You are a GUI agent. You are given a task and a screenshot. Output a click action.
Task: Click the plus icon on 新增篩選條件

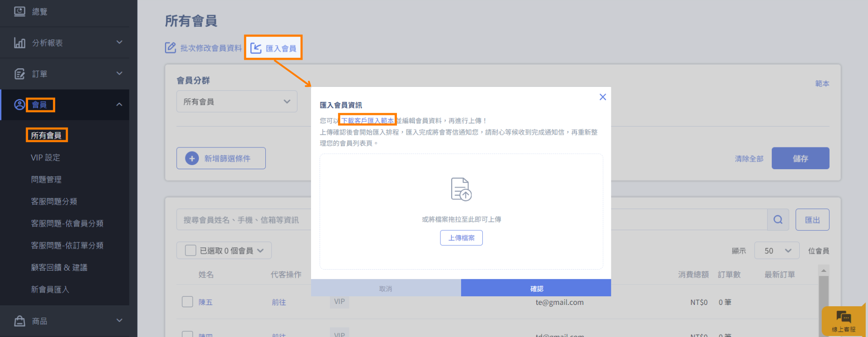point(192,158)
